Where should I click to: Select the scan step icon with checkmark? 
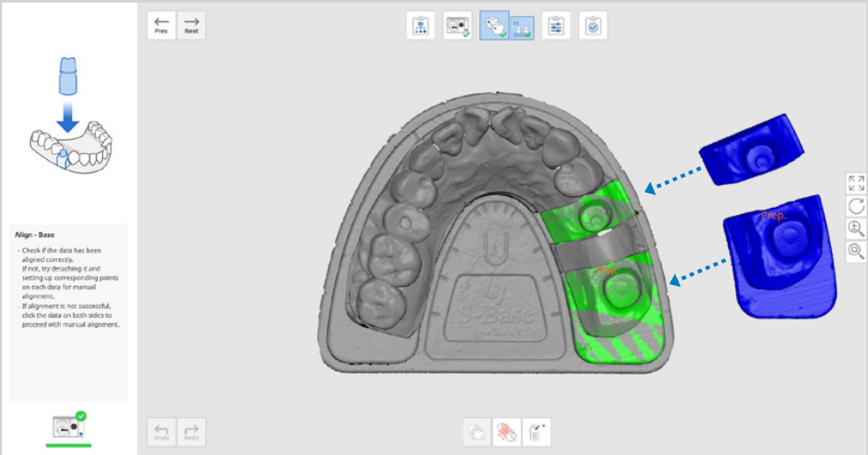click(x=457, y=26)
